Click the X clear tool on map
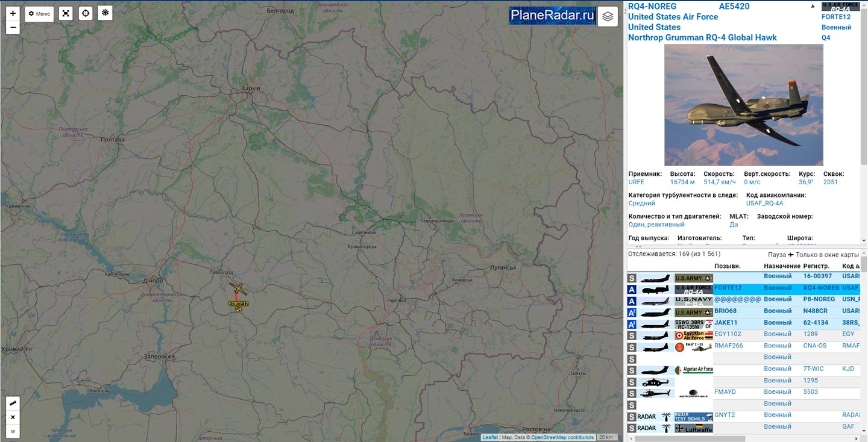Image resolution: width=868 pixels, height=442 pixels. pyautogui.click(x=13, y=417)
